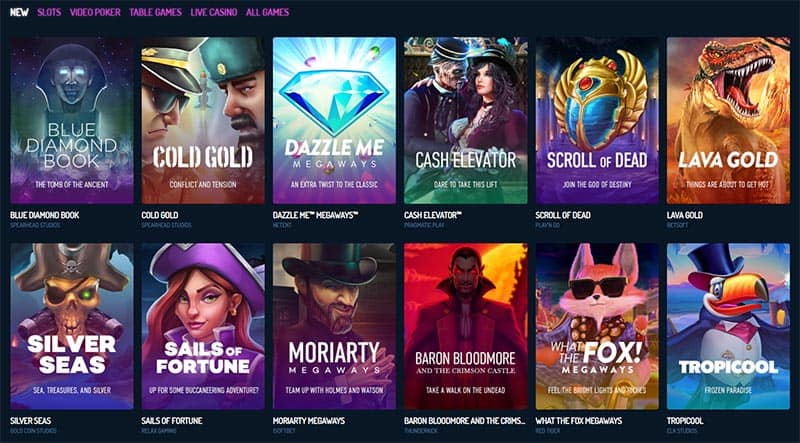Click the Dazzle Me Megaways title text
Viewport: 800px width, 443px height.
pyautogui.click(x=315, y=215)
